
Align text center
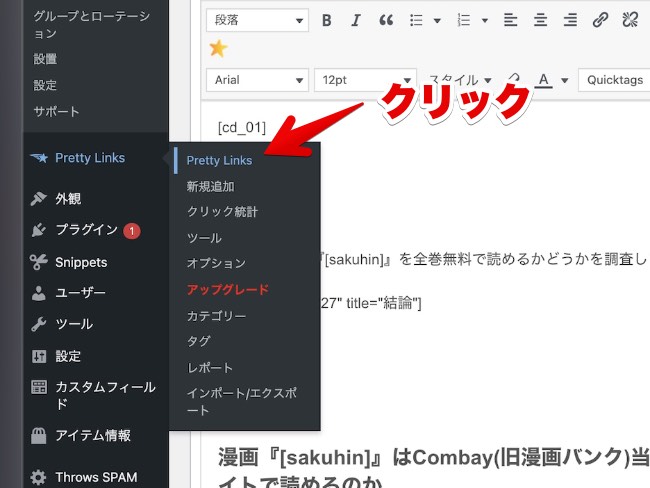point(540,20)
